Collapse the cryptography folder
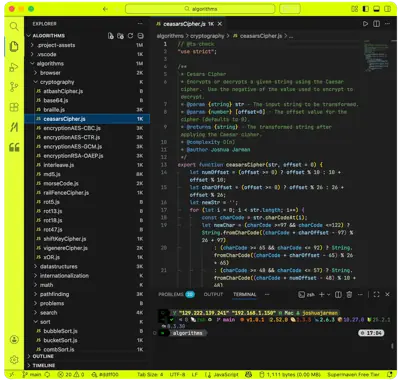Viewport: 400px width, 382px height. tap(87, 82)
